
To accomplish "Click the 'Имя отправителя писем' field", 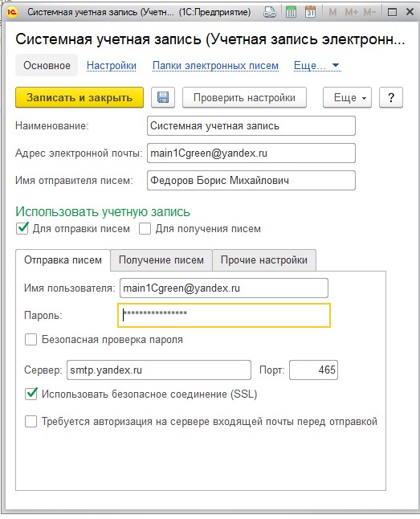I will tap(251, 181).
